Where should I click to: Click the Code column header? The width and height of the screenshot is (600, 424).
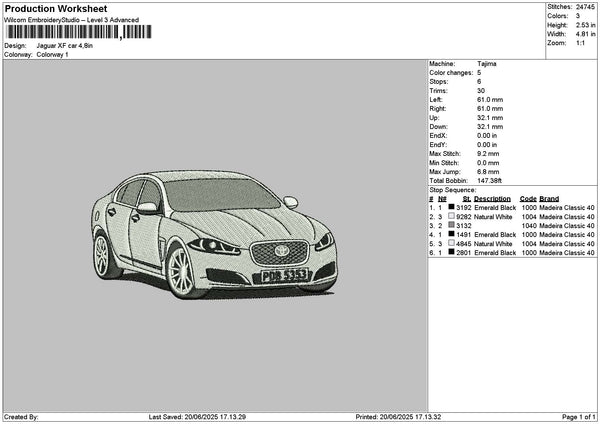pos(528,198)
